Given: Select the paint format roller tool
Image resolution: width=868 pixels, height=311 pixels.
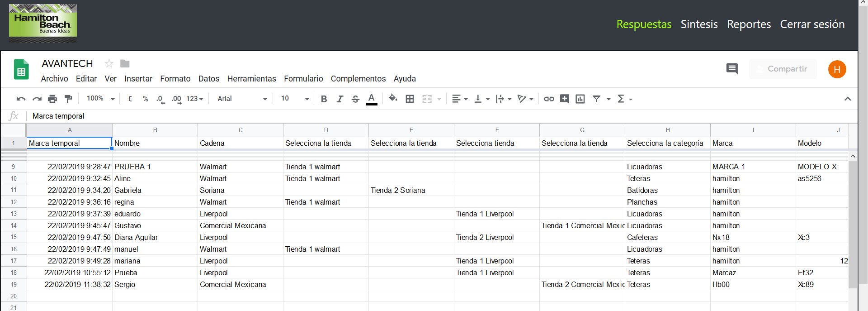Looking at the screenshot, I should point(68,99).
